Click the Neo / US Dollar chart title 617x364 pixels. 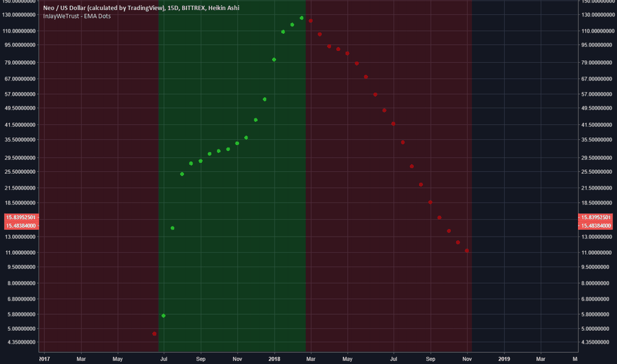click(x=141, y=8)
